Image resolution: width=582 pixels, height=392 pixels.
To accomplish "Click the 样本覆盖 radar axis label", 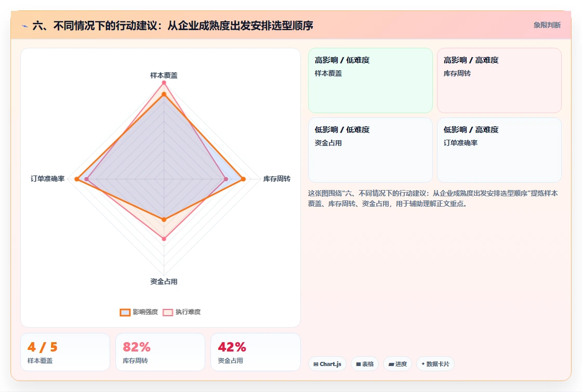I will click(x=164, y=75).
